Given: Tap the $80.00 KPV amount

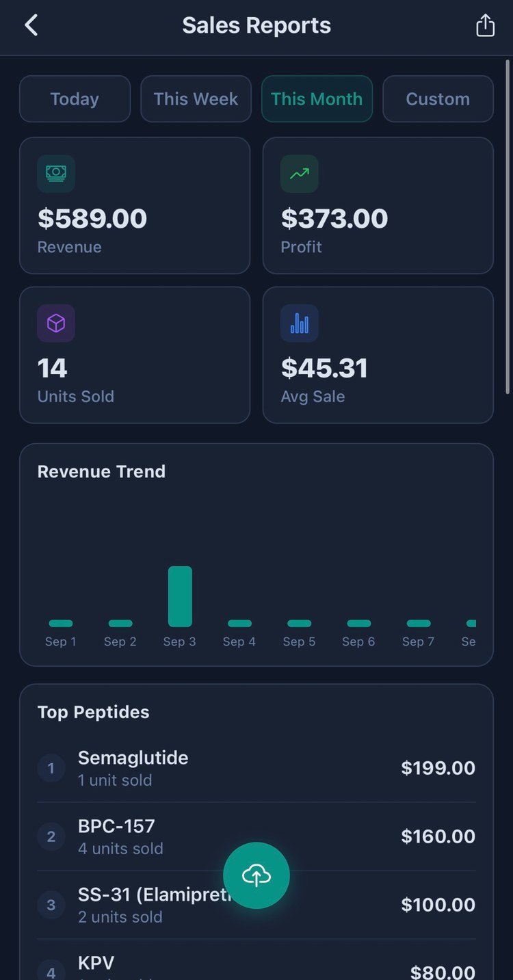Looking at the screenshot, I should (x=443, y=971).
